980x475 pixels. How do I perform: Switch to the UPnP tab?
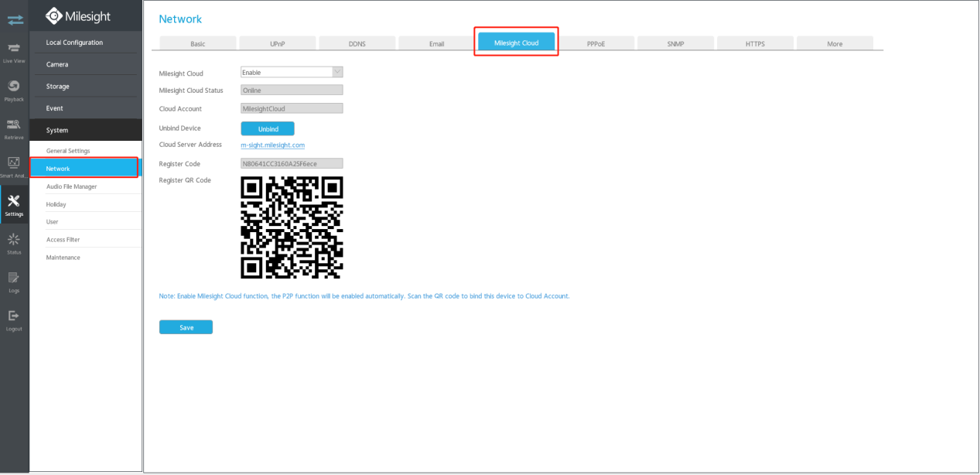(x=277, y=43)
